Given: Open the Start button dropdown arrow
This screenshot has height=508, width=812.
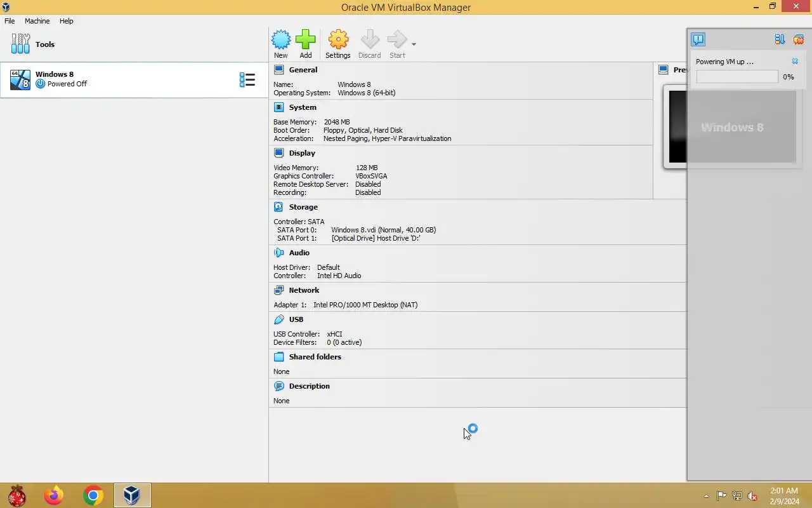Looking at the screenshot, I should [414, 44].
